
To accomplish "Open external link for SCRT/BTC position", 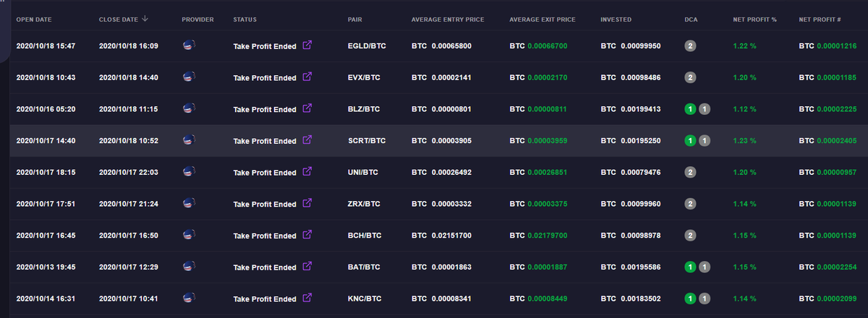I will pyautogui.click(x=307, y=140).
